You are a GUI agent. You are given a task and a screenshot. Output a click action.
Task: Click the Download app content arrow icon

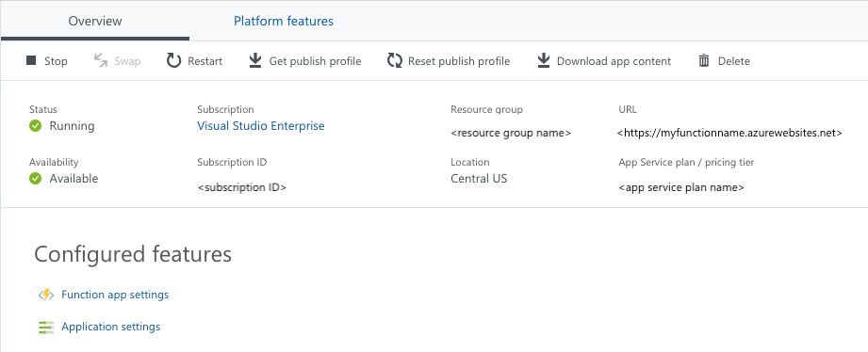click(544, 60)
